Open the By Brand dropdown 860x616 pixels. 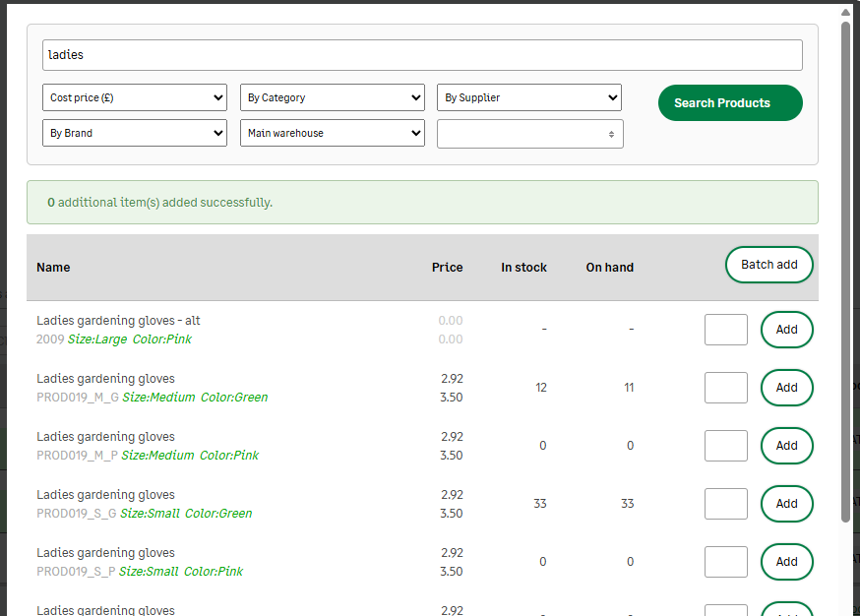pyautogui.click(x=135, y=133)
